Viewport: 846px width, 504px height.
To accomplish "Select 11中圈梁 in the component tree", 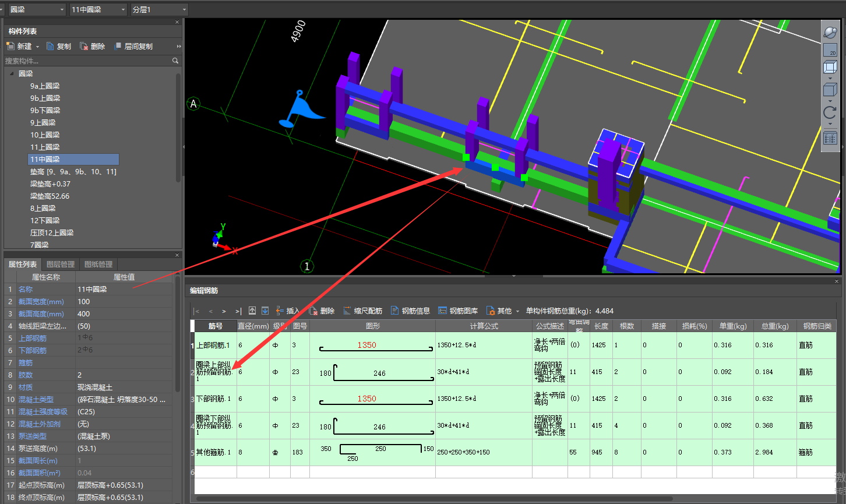I will click(x=73, y=160).
